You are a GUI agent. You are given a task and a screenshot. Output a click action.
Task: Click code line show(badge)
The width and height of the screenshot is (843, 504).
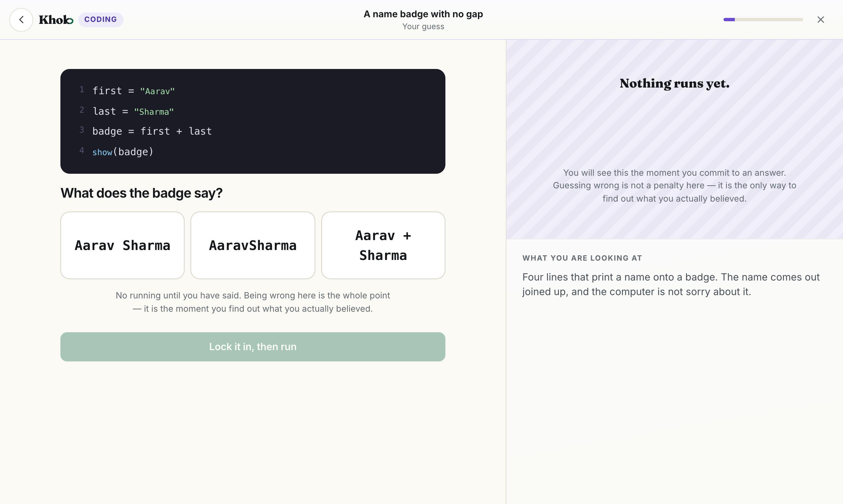[123, 152]
